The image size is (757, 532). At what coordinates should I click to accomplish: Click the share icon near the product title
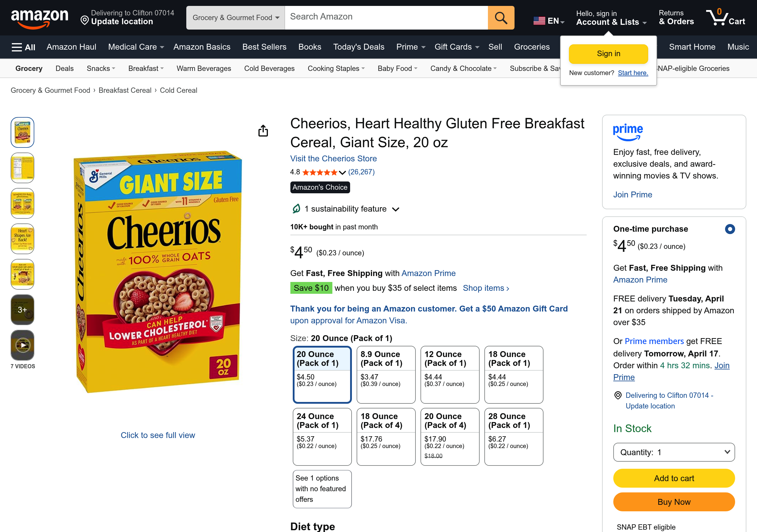(x=263, y=131)
